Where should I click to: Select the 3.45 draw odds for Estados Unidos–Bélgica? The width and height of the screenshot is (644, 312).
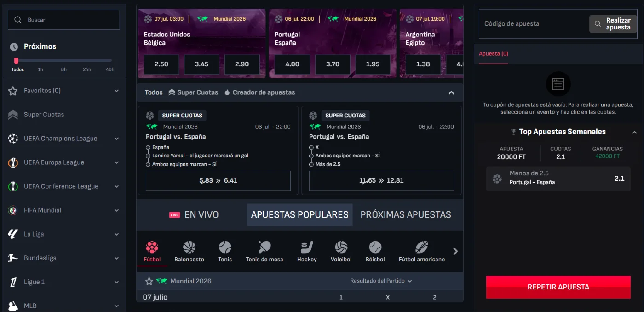[x=201, y=64]
